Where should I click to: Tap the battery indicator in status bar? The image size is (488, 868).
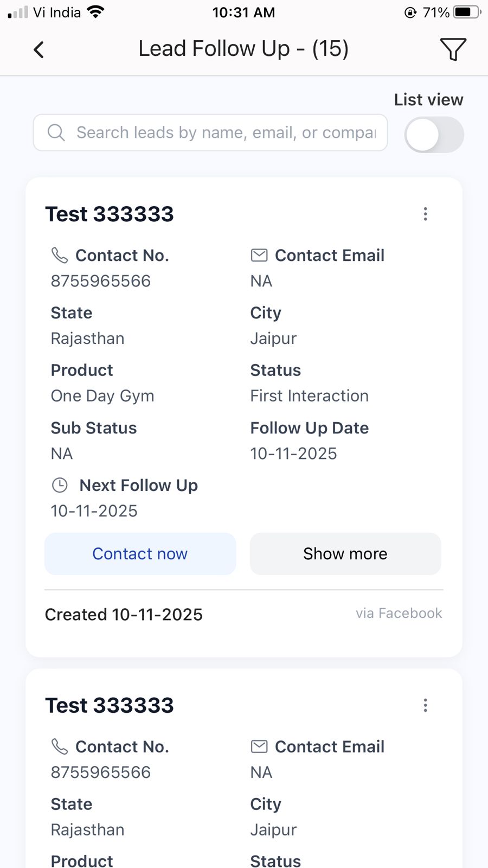coord(466,12)
